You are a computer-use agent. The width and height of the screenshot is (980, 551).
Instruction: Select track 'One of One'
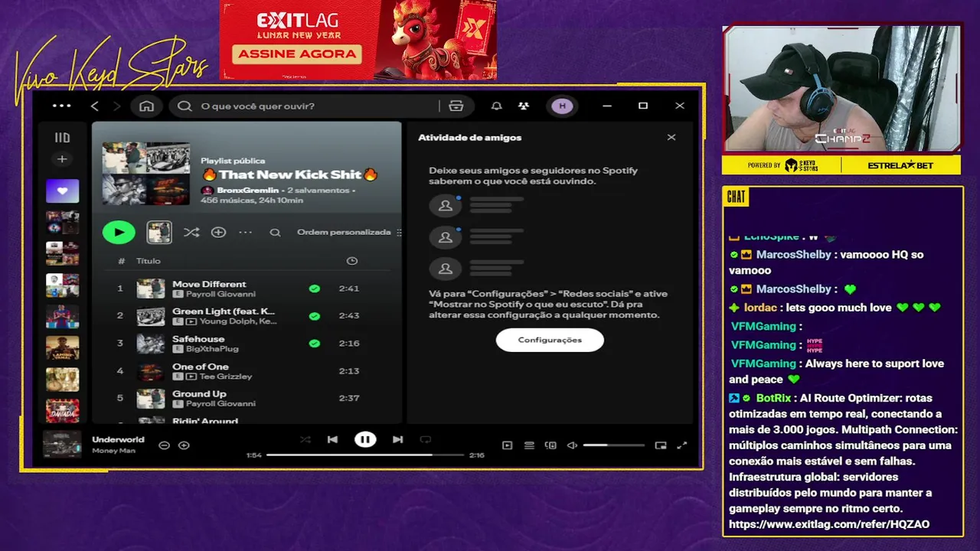coord(200,367)
